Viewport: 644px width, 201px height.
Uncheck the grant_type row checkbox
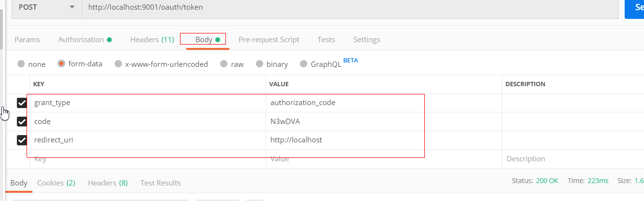point(22,103)
